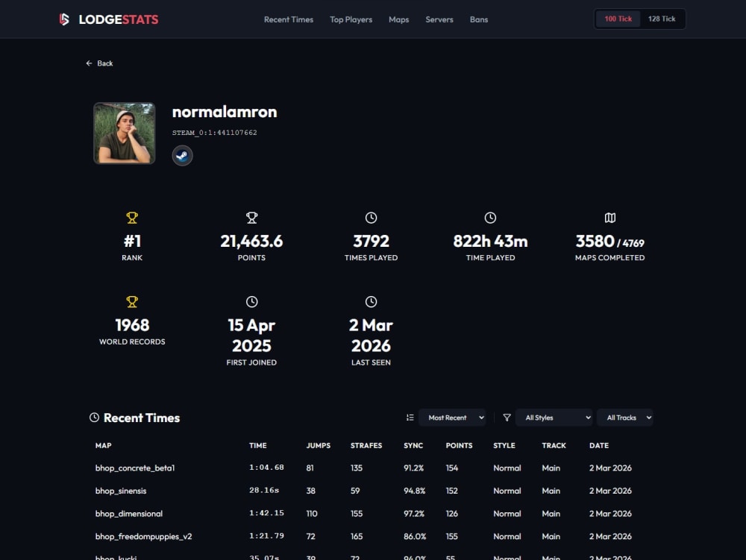
Task: Click the clock icon above Time Played
Action: pos(491,218)
